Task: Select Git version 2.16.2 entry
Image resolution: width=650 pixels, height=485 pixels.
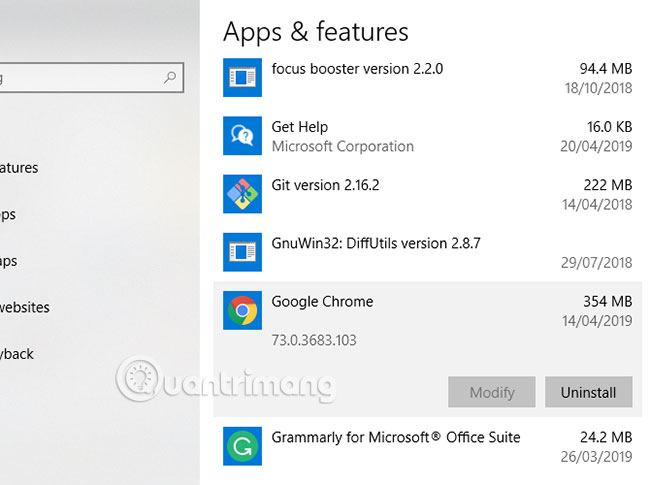Action: tap(325, 185)
